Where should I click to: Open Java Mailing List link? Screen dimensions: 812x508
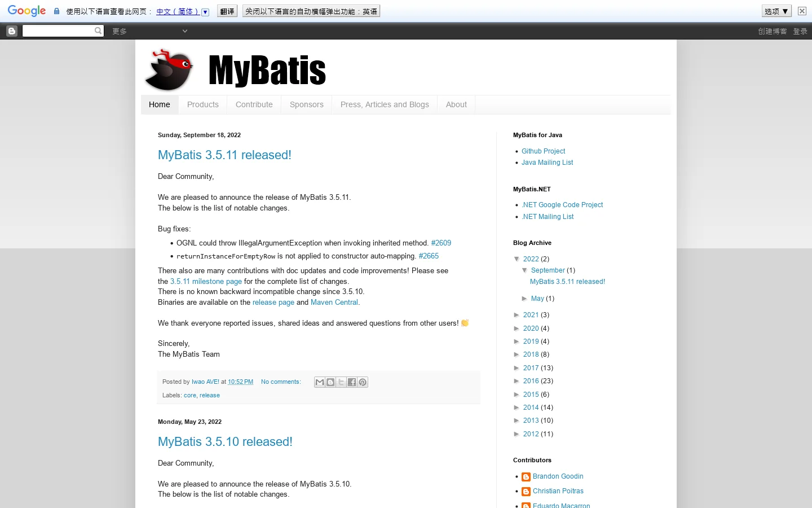point(547,163)
